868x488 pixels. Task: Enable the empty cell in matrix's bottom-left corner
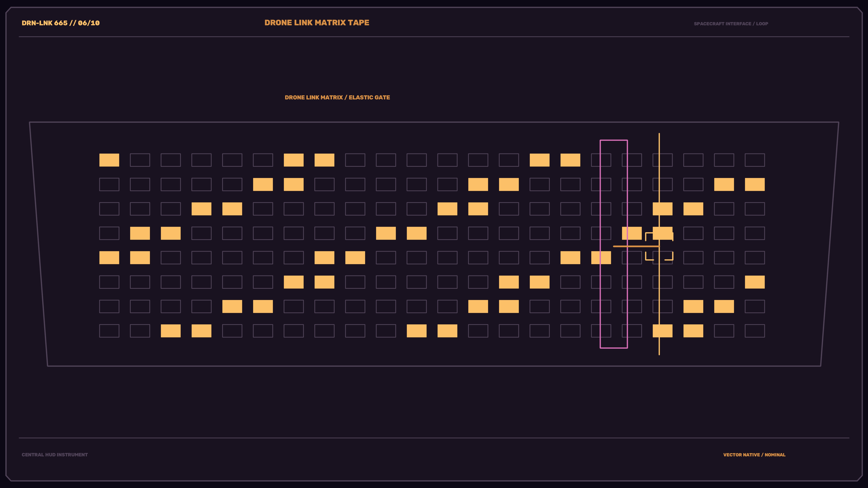(x=109, y=331)
